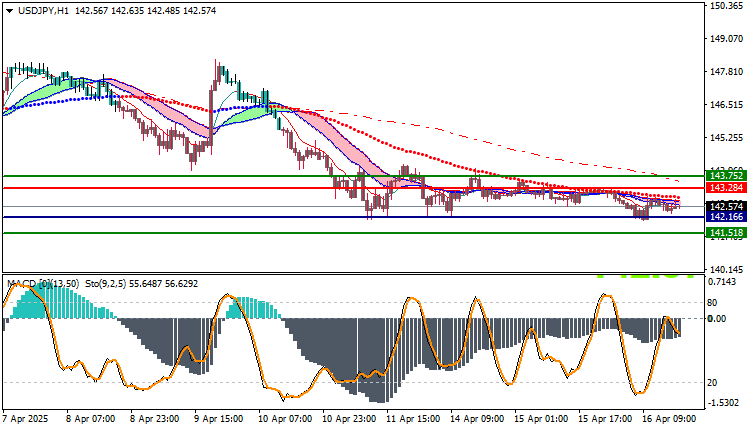Click the 0.7143 indicator scale value

pos(721,282)
